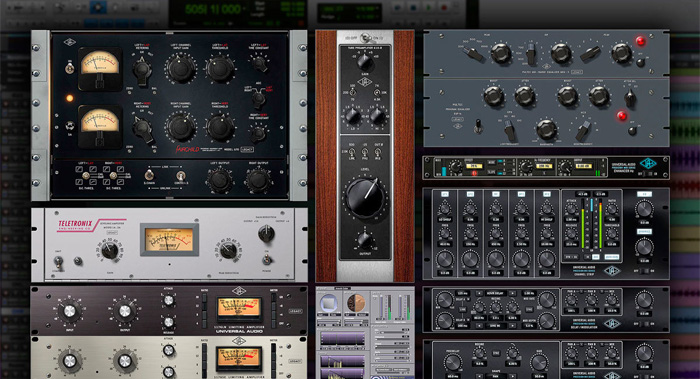Screen dimensions: 700x379
Task: Toggle Fairchild controls link switch
Action: click(180, 175)
